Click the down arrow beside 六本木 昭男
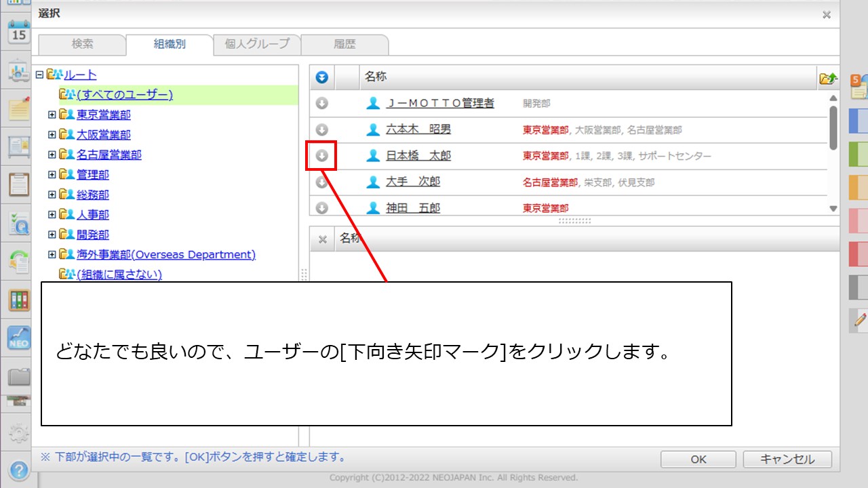This screenshot has height=488, width=868. 322,129
